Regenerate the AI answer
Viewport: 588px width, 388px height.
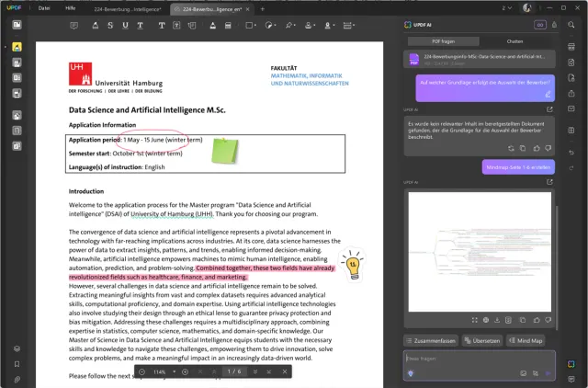tap(509, 148)
